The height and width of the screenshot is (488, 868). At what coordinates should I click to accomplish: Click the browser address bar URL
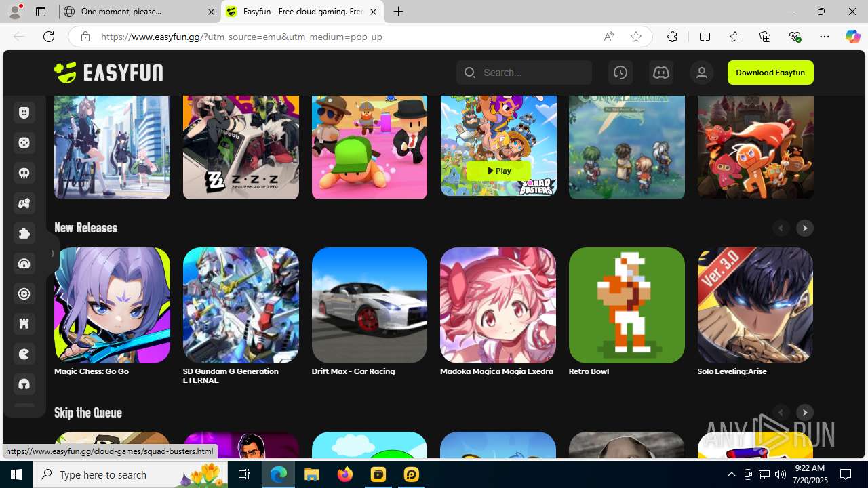click(241, 37)
